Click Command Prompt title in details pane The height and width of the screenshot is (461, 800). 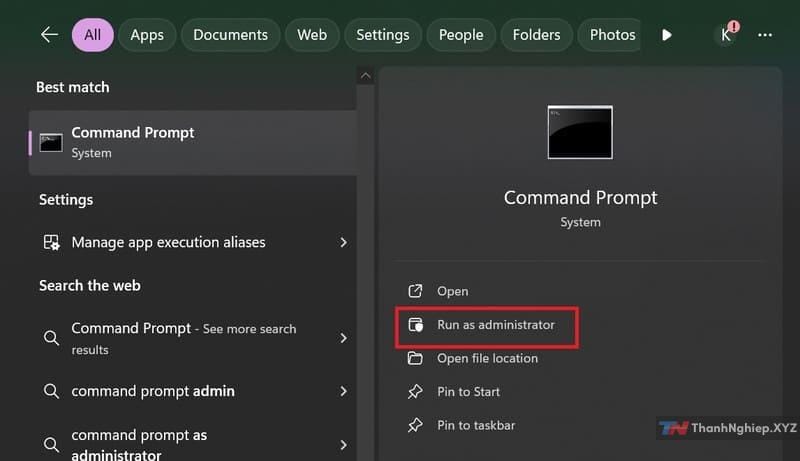581,198
